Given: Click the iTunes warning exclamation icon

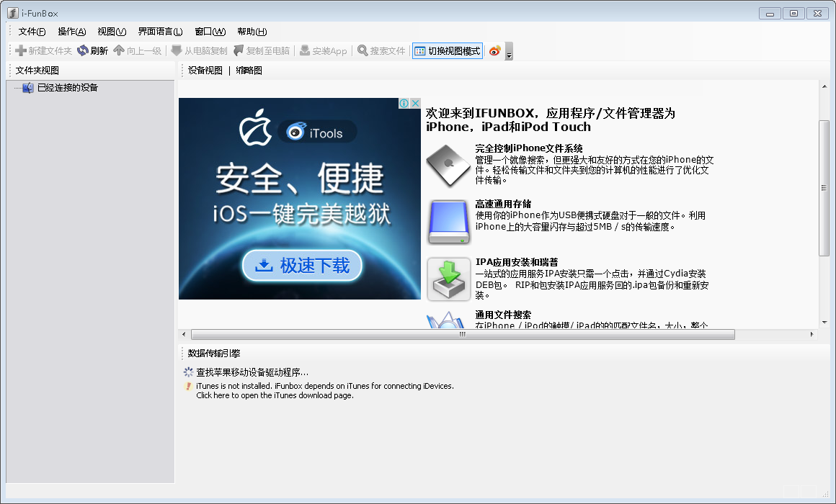Looking at the screenshot, I should (x=188, y=386).
